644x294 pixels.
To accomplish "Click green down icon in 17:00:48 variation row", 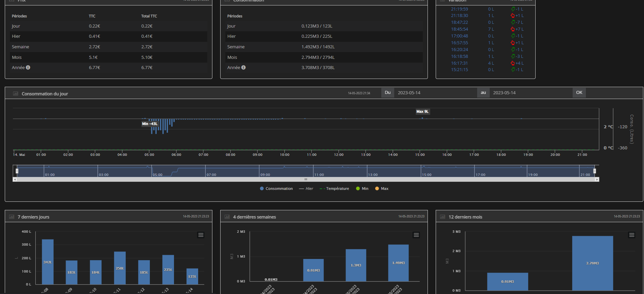I will click(513, 36).
